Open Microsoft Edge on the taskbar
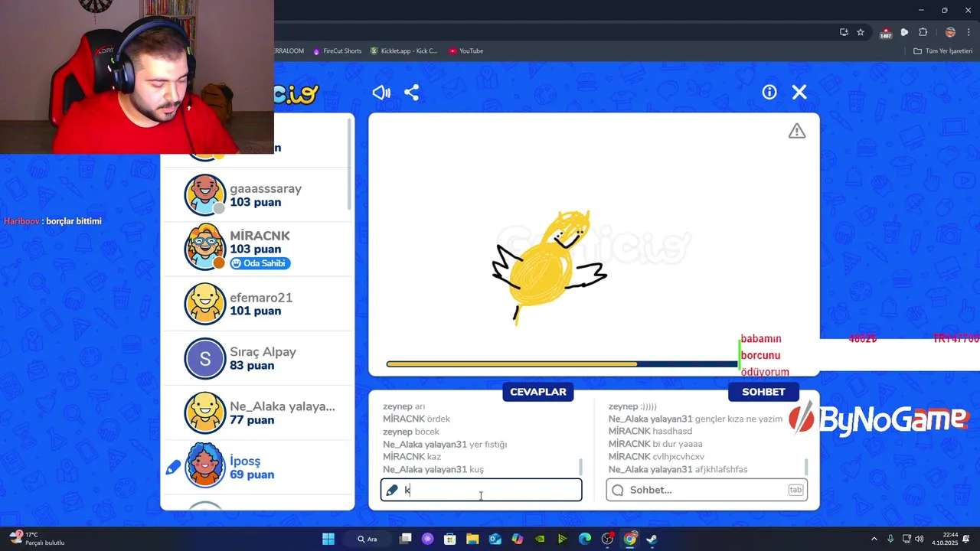Image resolution: width=980 pixels, height=551 pixels. pyautogui.click(x=585, y=539)
